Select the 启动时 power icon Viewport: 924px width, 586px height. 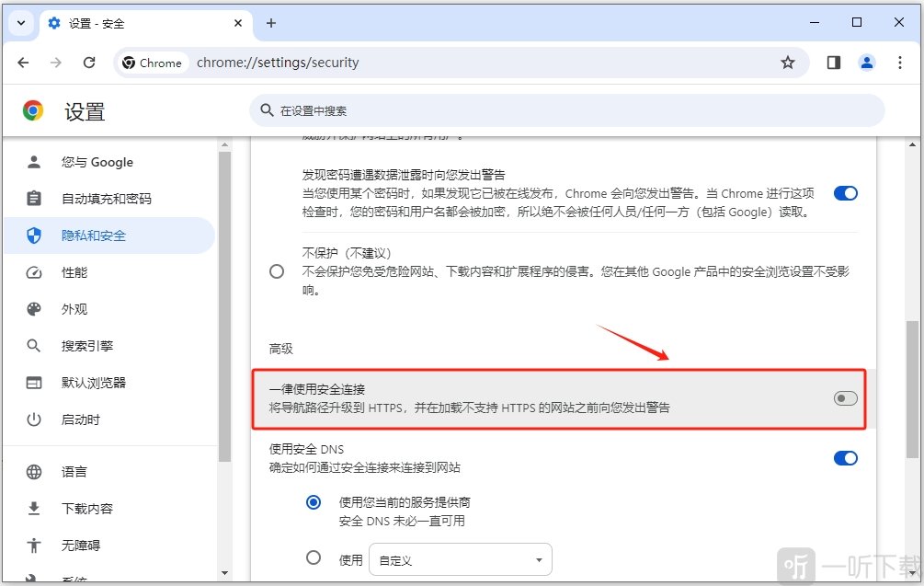coord(32,419)
